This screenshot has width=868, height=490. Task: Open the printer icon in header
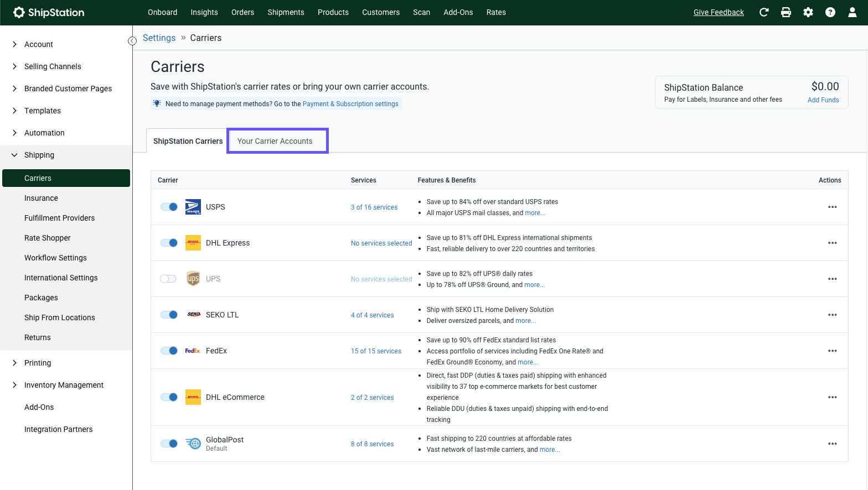coord(786,12)
